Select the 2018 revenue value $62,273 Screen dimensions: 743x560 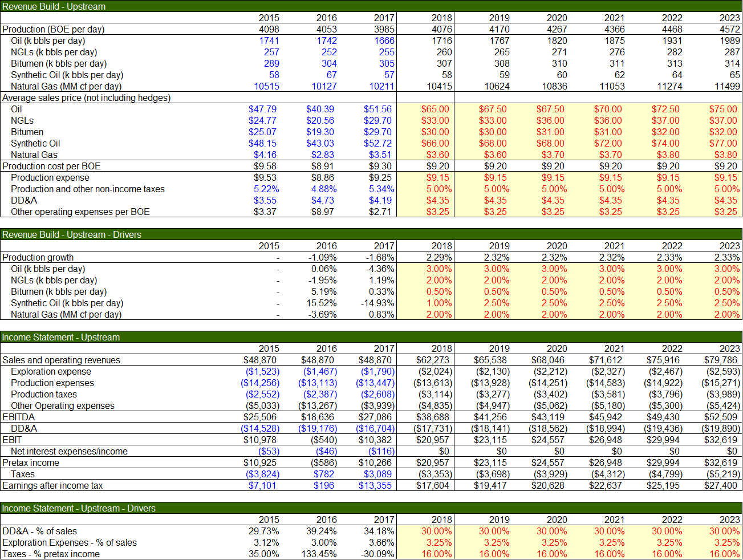433,360
